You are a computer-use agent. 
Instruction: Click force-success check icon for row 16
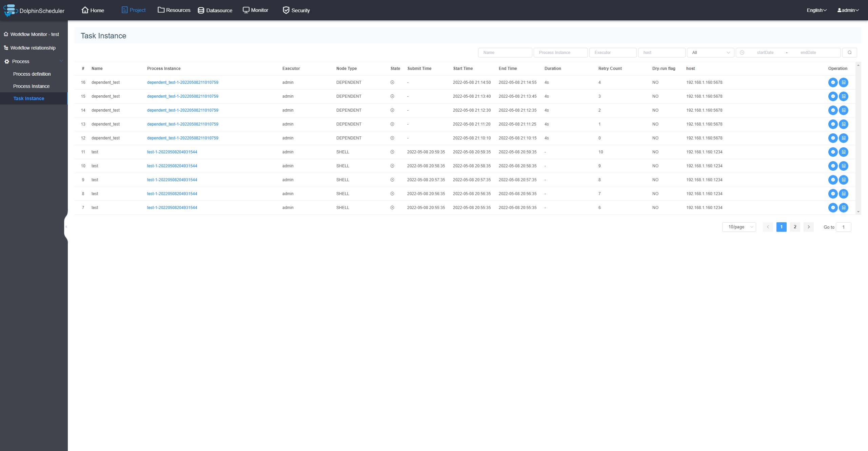click(x=833, y=82)
